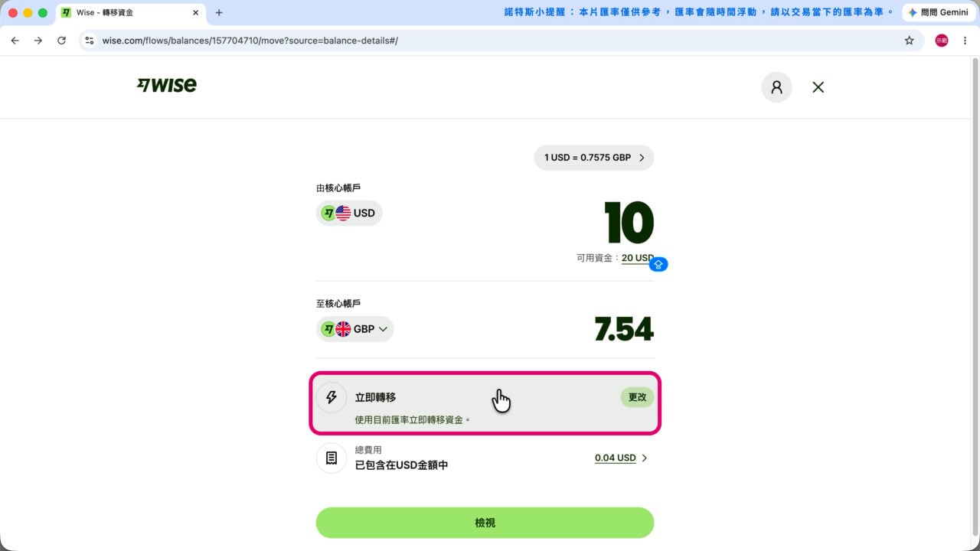Close the Wise browser tab
The height and width of the screenshot is (551, 980).
pyautogui.click(x=196, y=13)
